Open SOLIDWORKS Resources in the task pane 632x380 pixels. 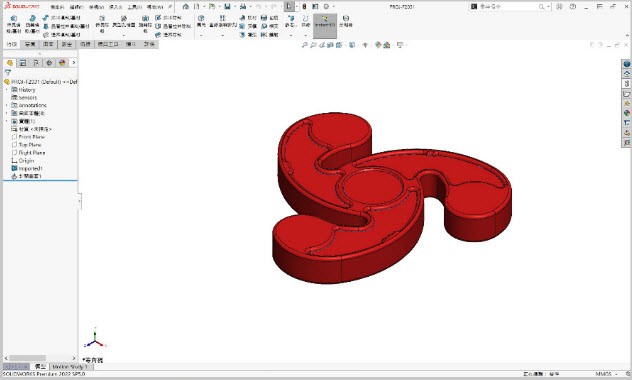pos(626,74)
